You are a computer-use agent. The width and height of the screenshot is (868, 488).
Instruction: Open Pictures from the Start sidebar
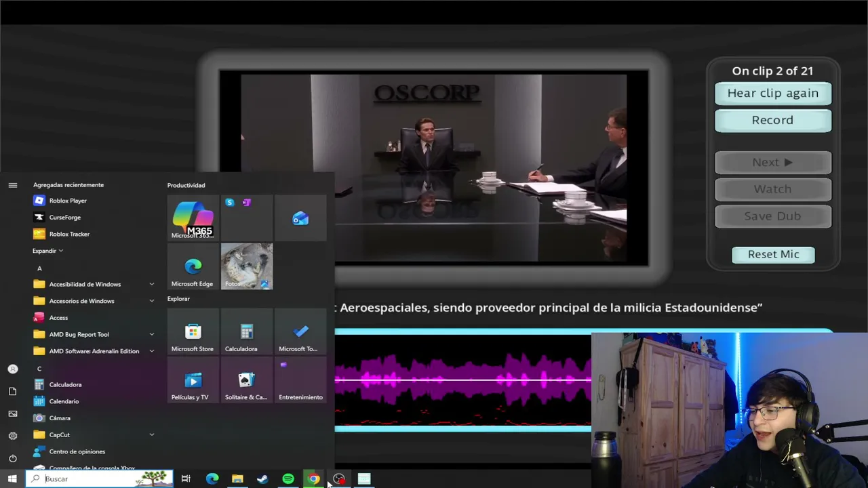pyautogui.click(x=12, y=413)
